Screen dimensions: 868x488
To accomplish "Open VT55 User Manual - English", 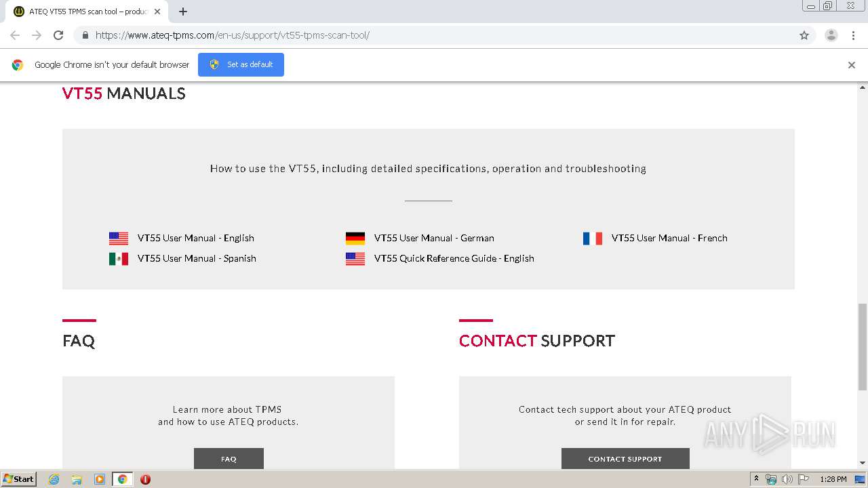I will point(196,239).
